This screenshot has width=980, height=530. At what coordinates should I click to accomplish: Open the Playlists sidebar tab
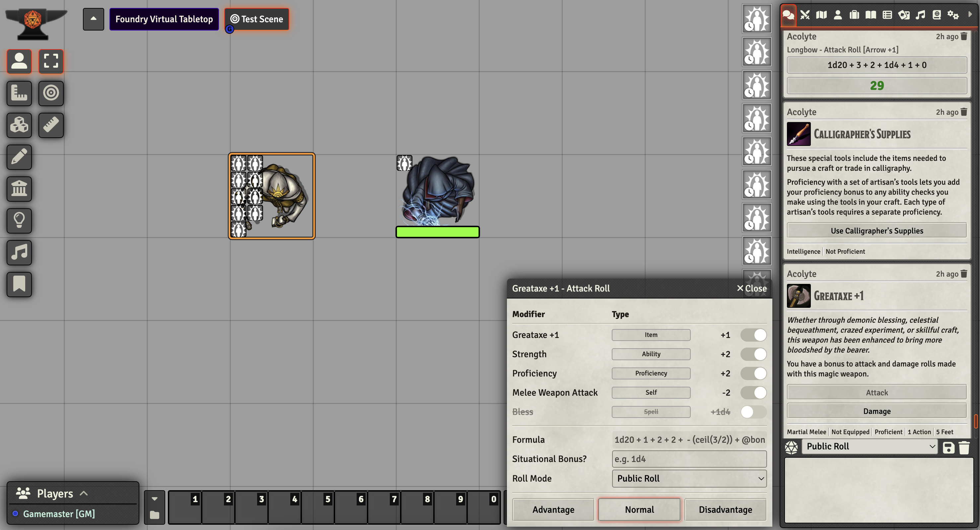coord(920,15)
